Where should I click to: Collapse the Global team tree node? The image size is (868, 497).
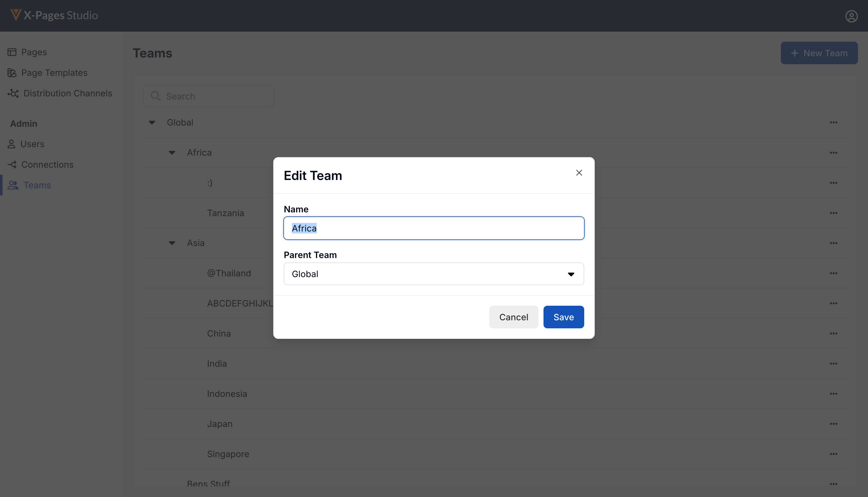tap(152, 122)
